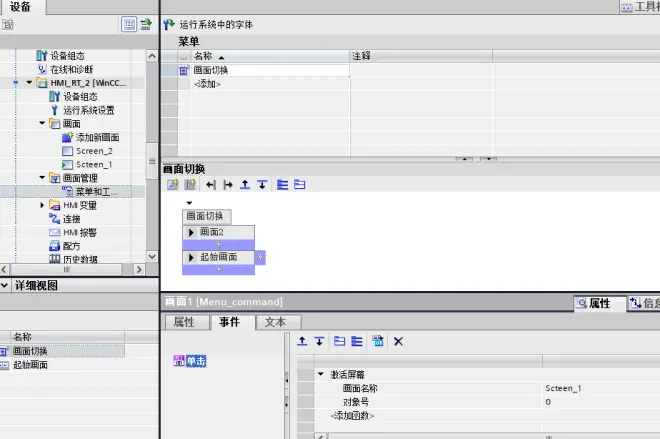
Task: Click the first add-menu-item icon in 画面切换 toolbar
Action: click(172, 185)
